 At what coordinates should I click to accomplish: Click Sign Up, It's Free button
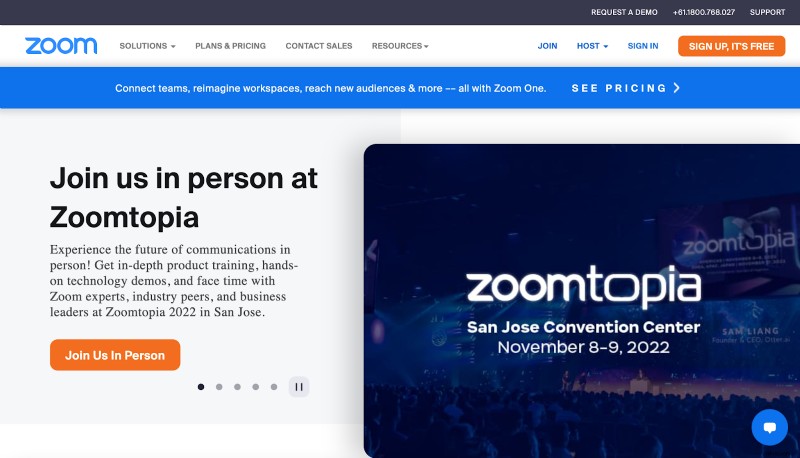731,46
